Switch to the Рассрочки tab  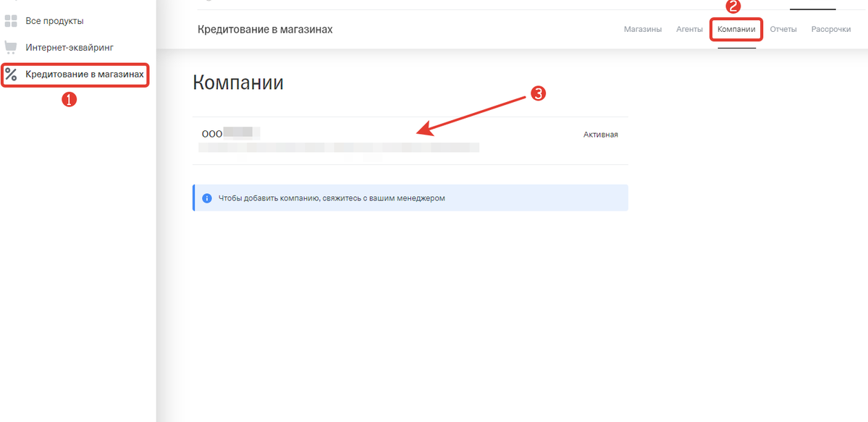click(x=831, y=30)
